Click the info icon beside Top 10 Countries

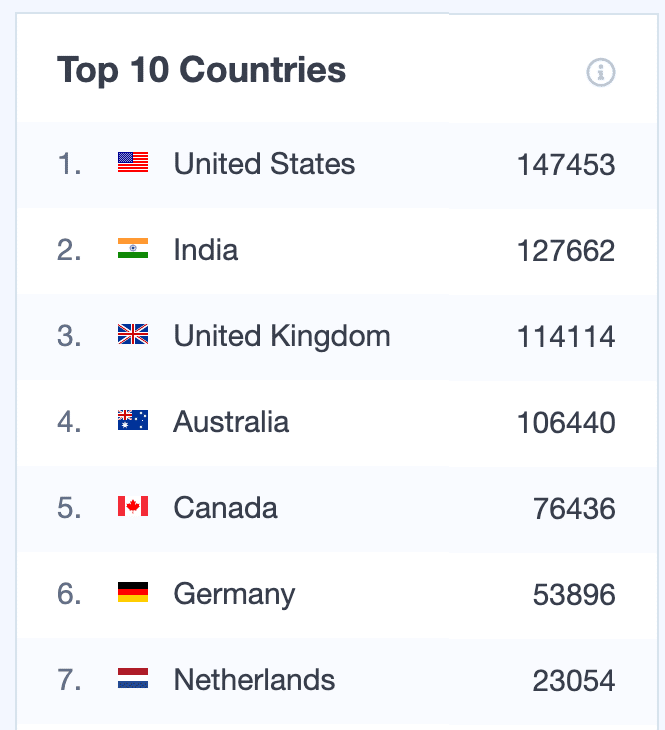pyautogui.click(x=601, y=72)
